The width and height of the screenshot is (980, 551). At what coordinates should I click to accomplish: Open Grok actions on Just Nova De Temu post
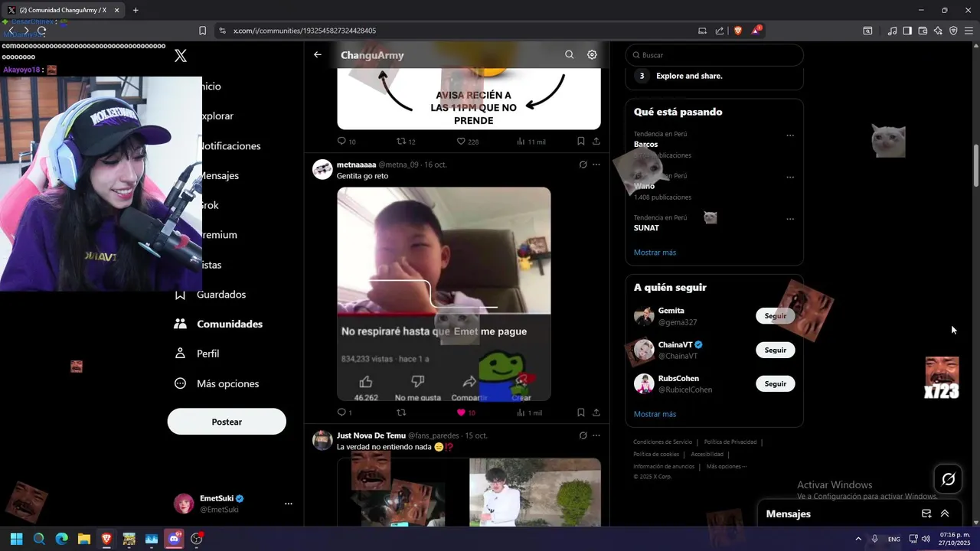point(583,435)
